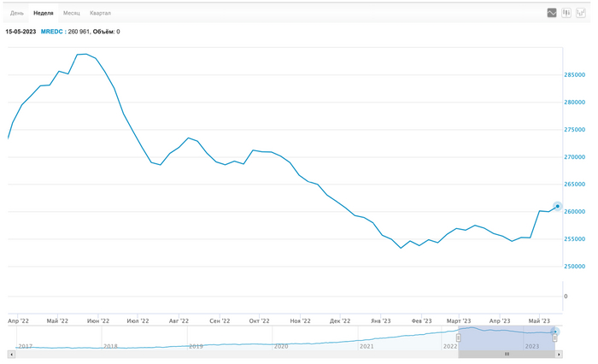Click the Июн '22 axis label
Image resolution: width=598 pixels, height=364 pixels.
tap(98, 321)
